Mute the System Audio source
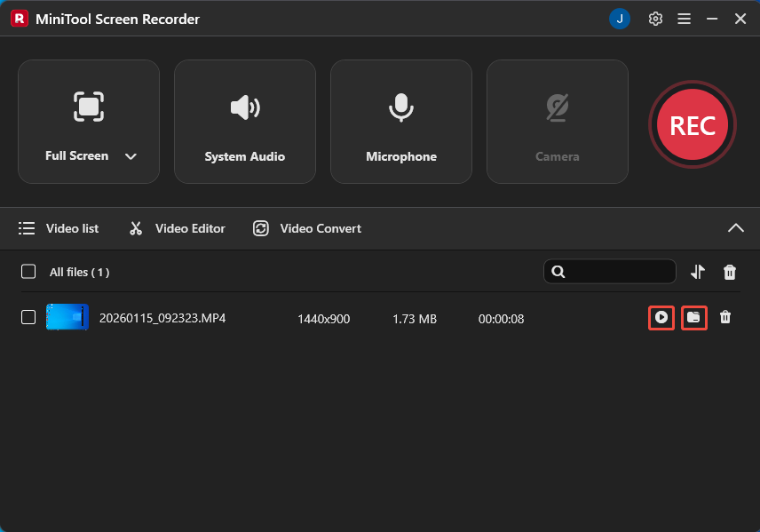 (244, 107)
